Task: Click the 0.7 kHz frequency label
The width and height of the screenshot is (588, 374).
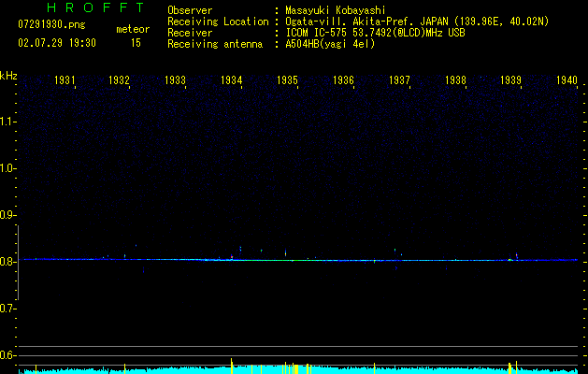Action: [x=7, y=309]
